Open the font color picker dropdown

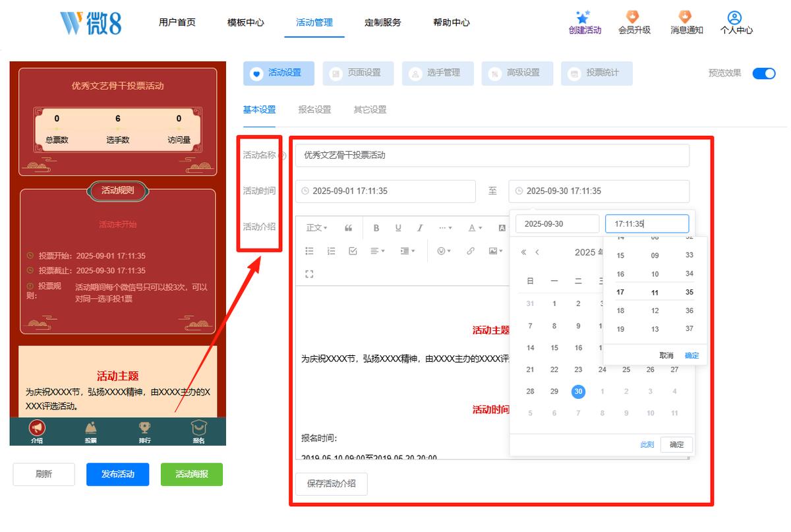coord(475,228)
